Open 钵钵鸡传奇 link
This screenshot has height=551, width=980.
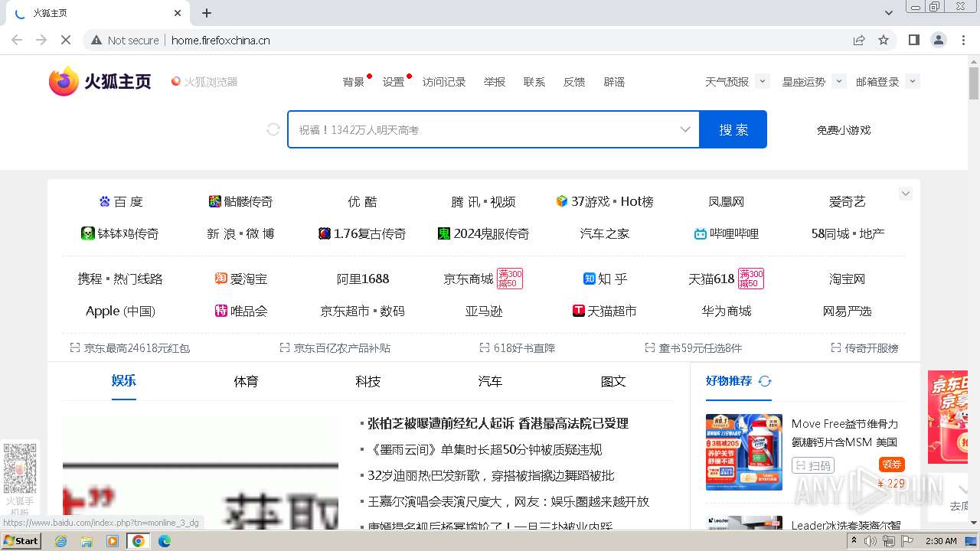(120, 233)
